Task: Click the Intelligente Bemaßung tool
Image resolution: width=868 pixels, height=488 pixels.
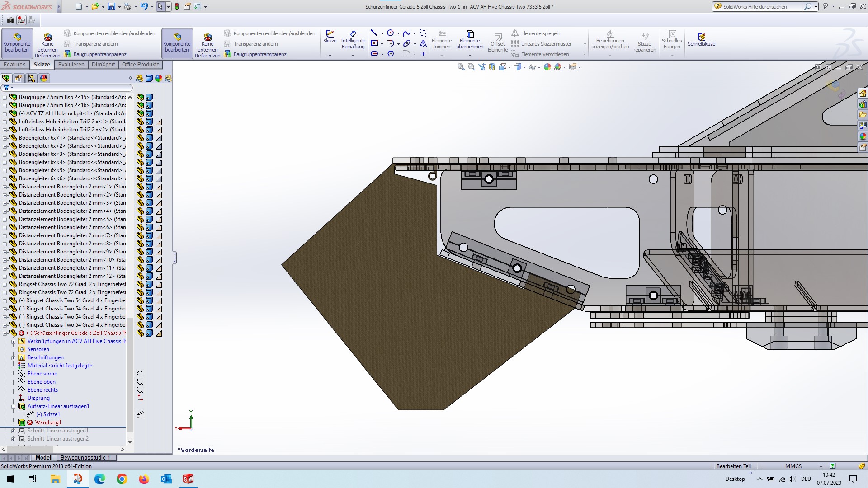Action: 353,40
